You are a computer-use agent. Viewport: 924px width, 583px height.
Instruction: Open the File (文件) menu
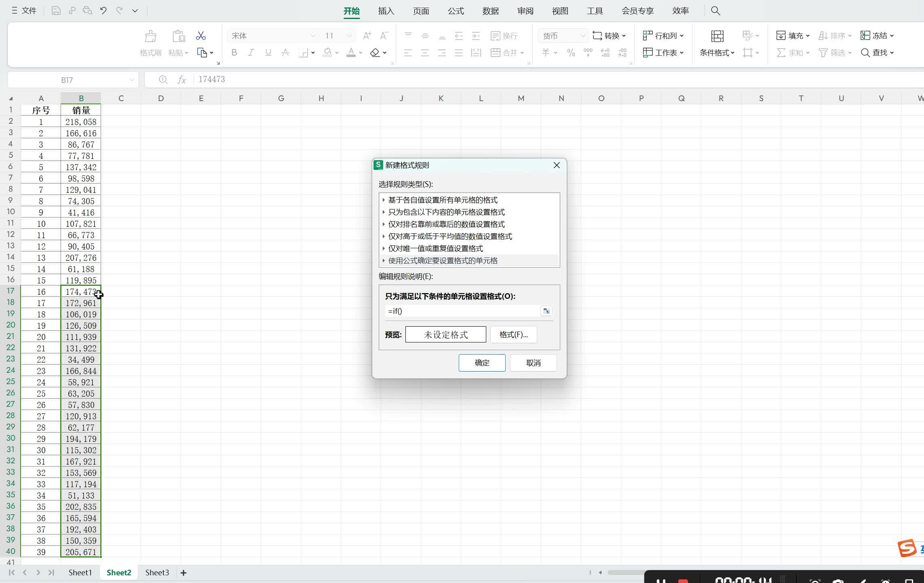(x=24, y=11)
